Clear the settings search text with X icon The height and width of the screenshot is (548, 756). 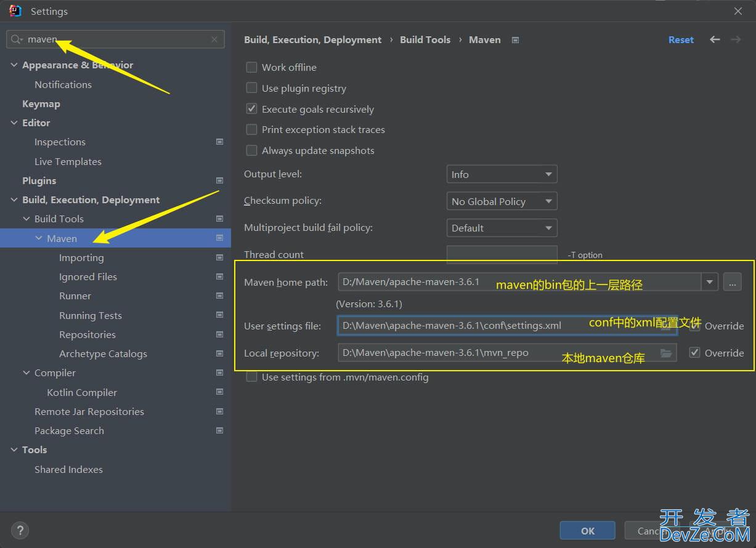214,39
